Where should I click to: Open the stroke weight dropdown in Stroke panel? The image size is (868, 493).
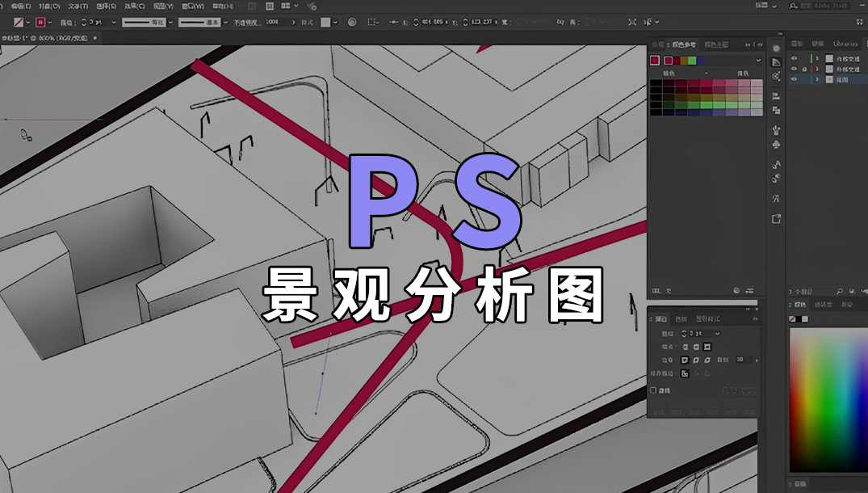point(718,333)
